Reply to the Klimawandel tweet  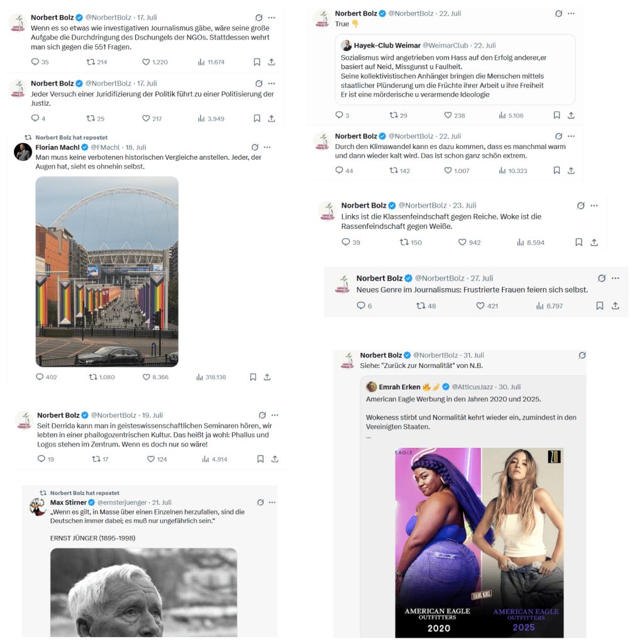coord(344,170)
